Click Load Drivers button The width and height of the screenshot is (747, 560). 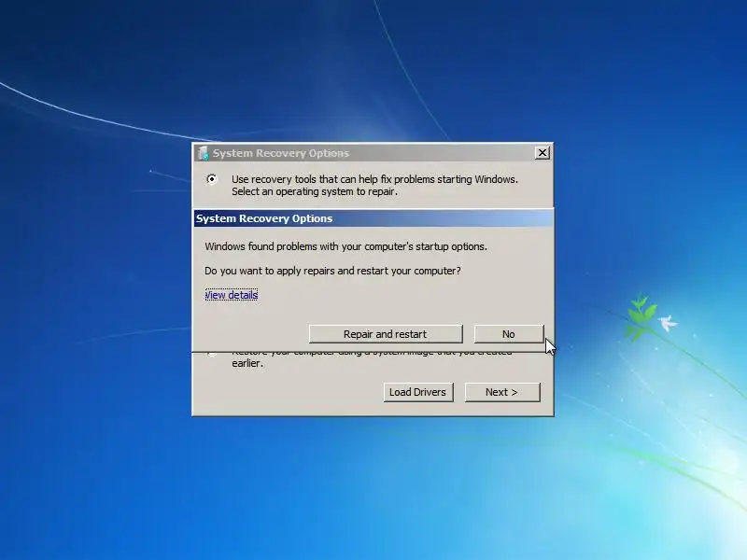click(x=417, y=392)
